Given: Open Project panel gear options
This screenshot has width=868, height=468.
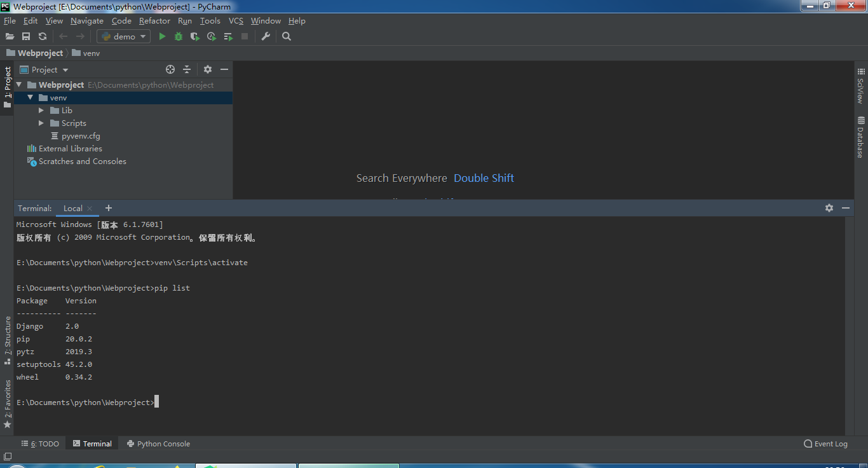Looking at the screenshot, I should 208,69.
